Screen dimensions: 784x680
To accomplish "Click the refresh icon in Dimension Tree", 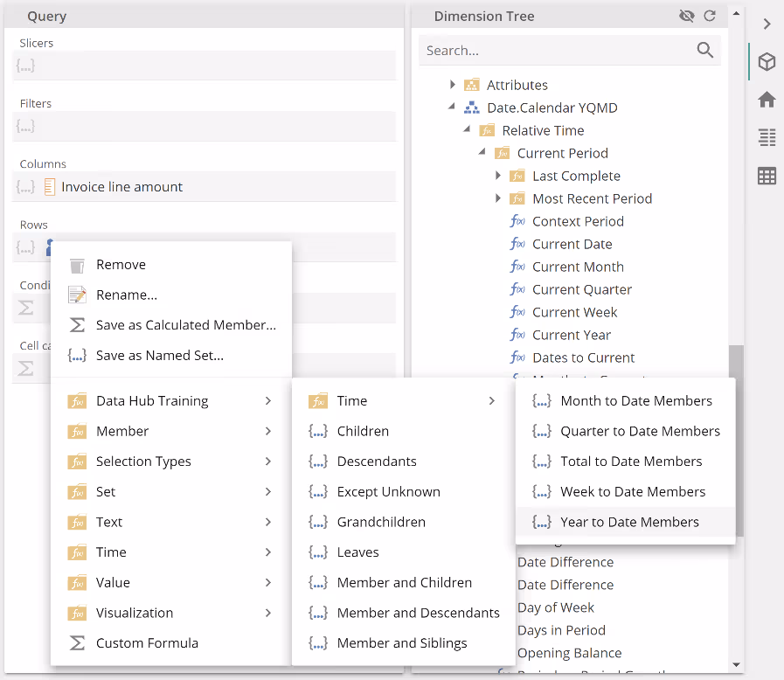I will tap(710, 16).
